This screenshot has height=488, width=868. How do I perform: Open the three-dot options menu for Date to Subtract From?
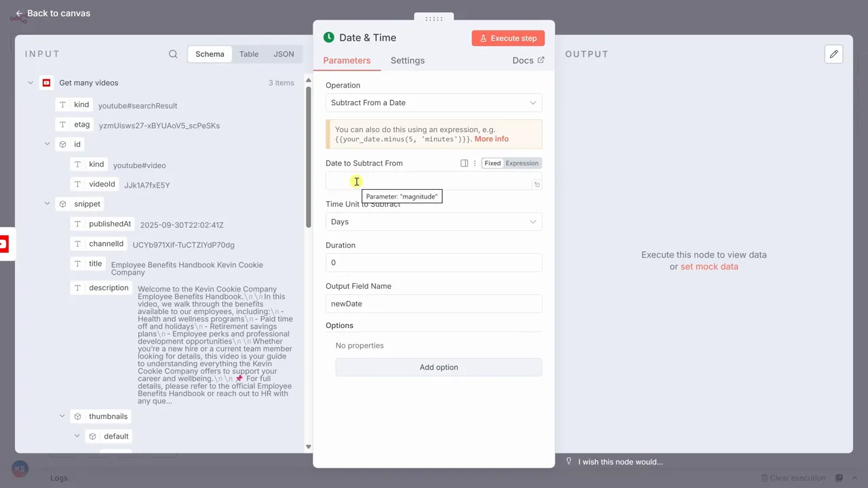(475, 163)
